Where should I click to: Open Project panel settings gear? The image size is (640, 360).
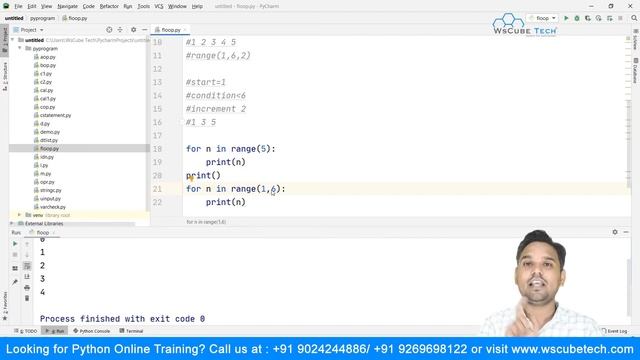click(x=133, y=30)
